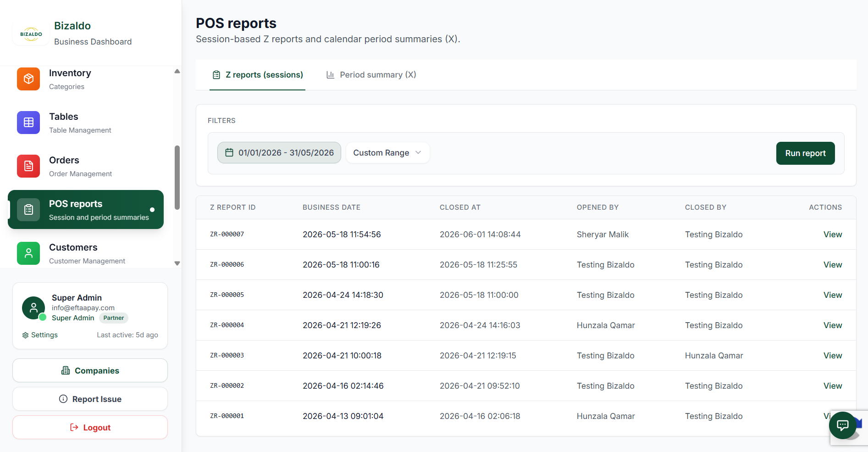Viewport: 868px width, 452px height.
Task: Click the Z reports tab clipboard icon
Action: pos(216,75)
